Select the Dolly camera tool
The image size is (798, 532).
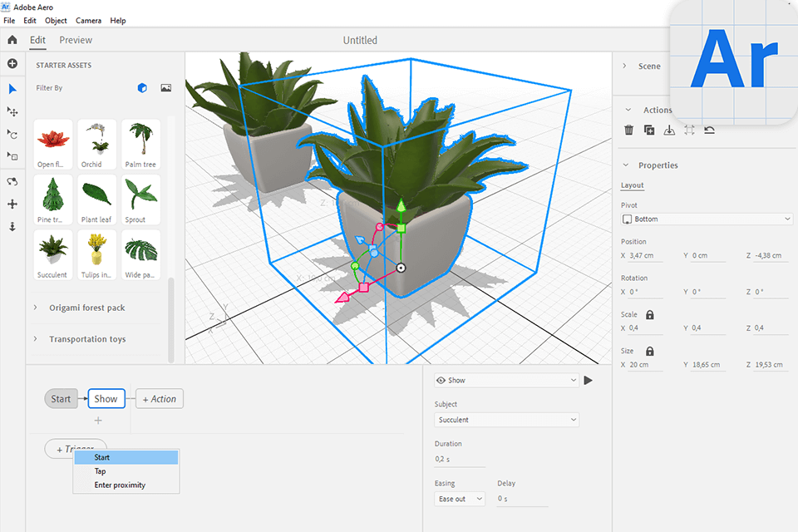pos(12,226)
